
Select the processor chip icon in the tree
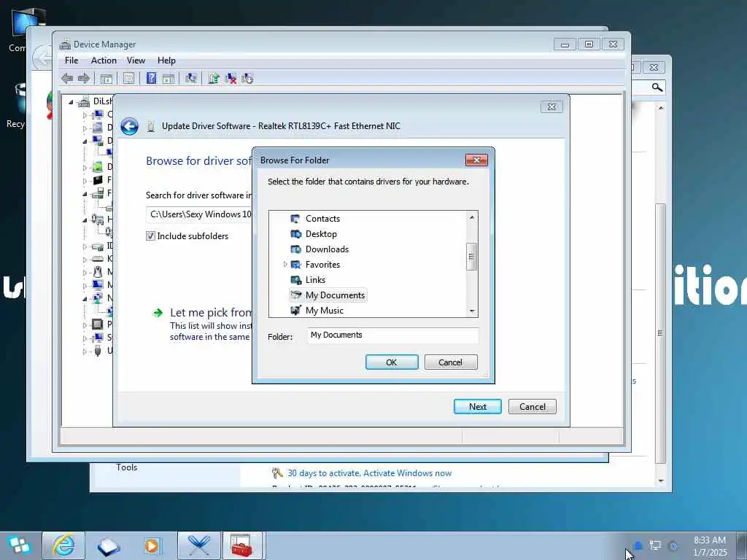pos(97,324)
